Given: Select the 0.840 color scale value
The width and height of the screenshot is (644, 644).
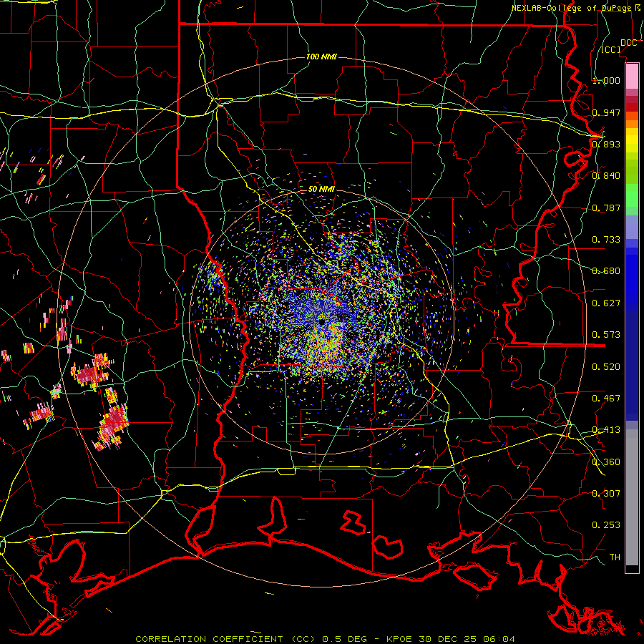Looking at the screenshot, I should [606, 176].
